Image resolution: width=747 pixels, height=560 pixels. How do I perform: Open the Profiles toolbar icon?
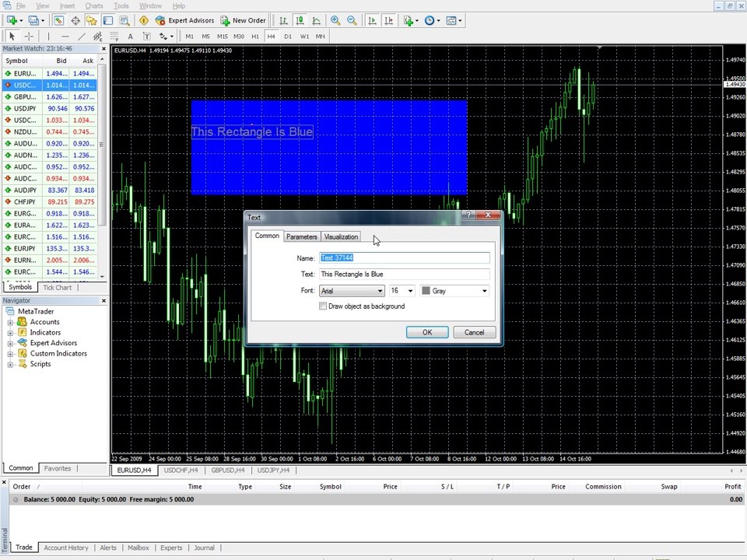tap(33, 20)
